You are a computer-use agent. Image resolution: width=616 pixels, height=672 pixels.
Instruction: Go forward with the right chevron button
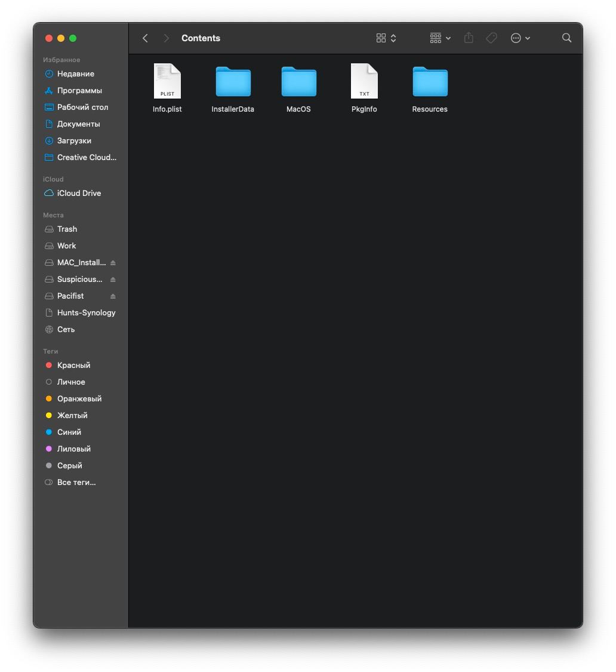click(166, 38)
